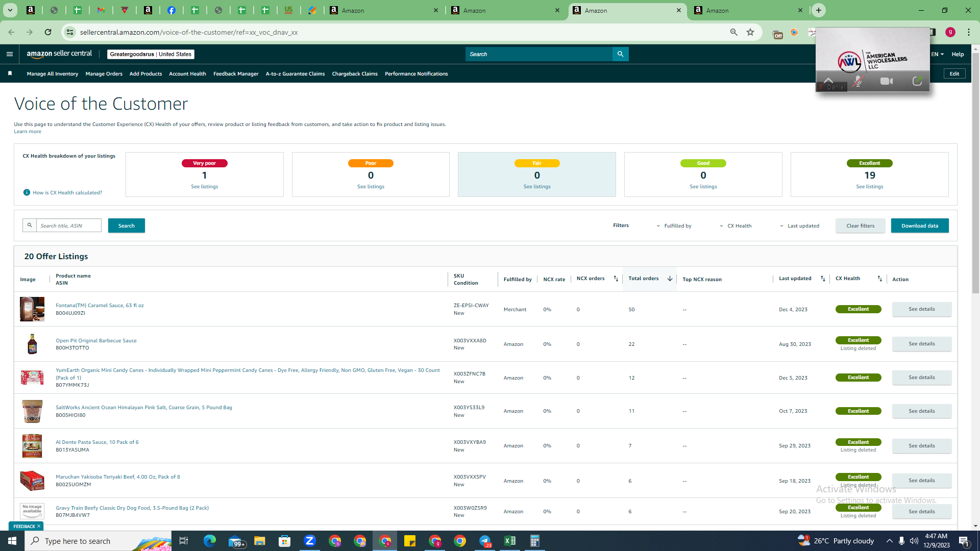Sort by CX Health column arrows
Screen dimensions: 980x551
pos(879,279)
